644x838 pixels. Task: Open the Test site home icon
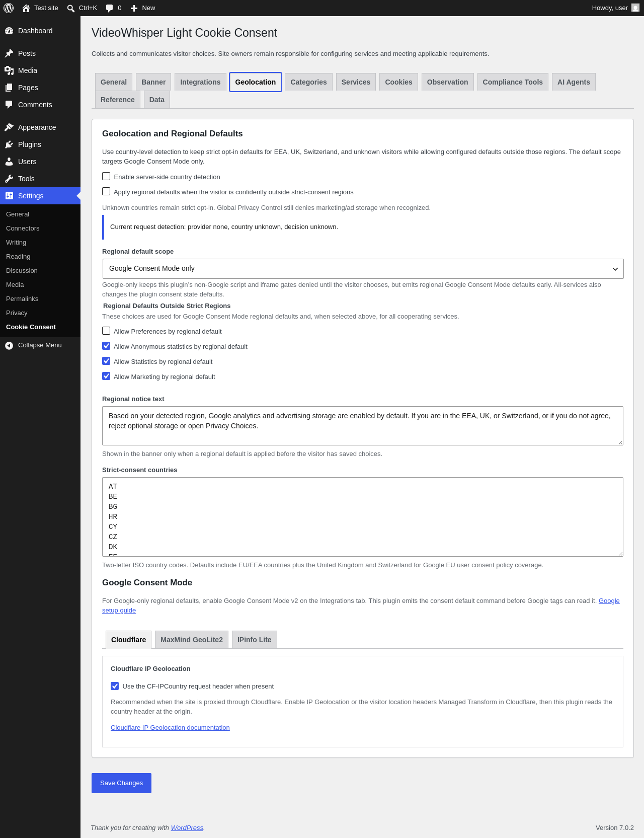[26, 8]
